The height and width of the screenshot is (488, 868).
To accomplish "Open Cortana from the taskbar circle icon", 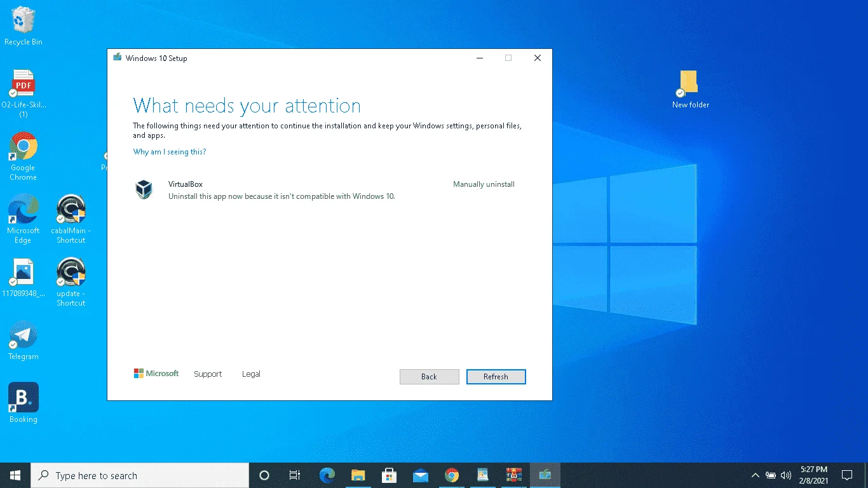I will pyautogui.click(x=264, y=475).
